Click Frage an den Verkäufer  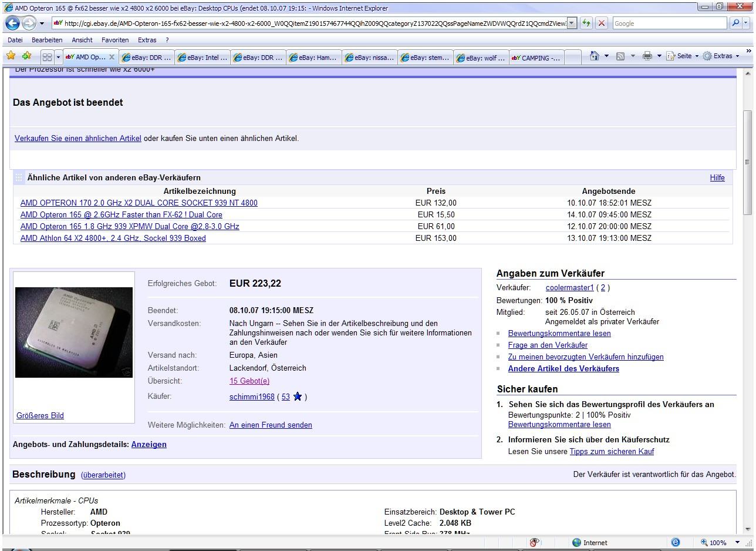(548, 345)
